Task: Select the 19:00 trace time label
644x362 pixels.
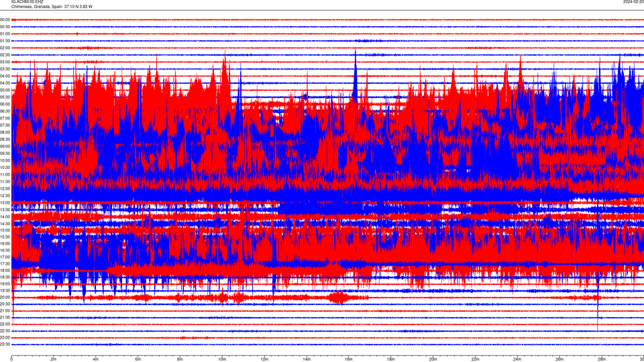Action: click(5, 284)
